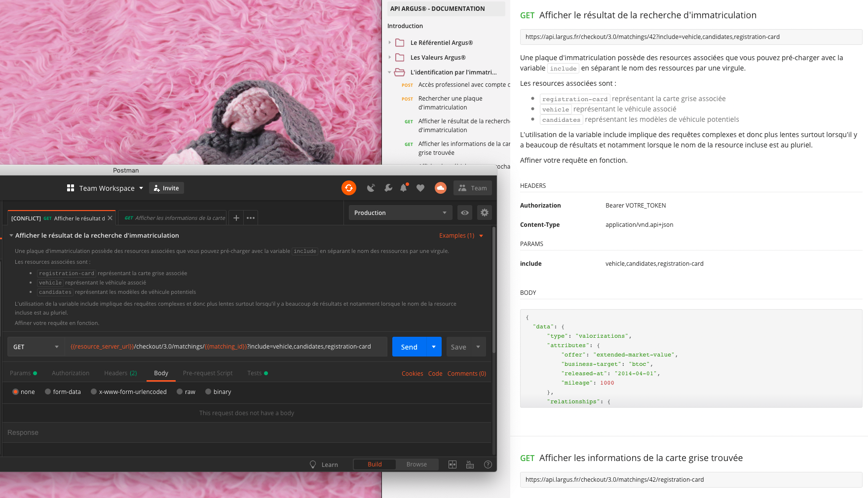The image size is (868, 498).
Task: Open the satellite capture requests icon
Action: [x=371, y=188]
